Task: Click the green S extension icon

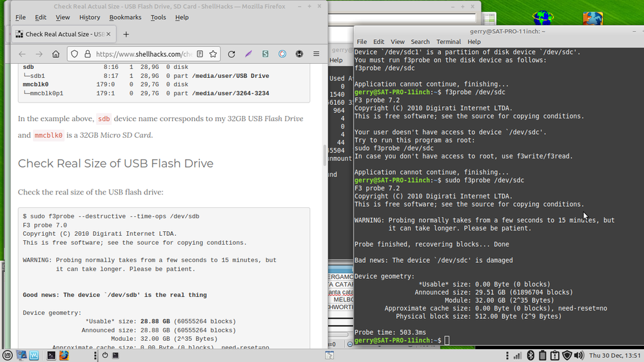Action: tap(265, 54)
